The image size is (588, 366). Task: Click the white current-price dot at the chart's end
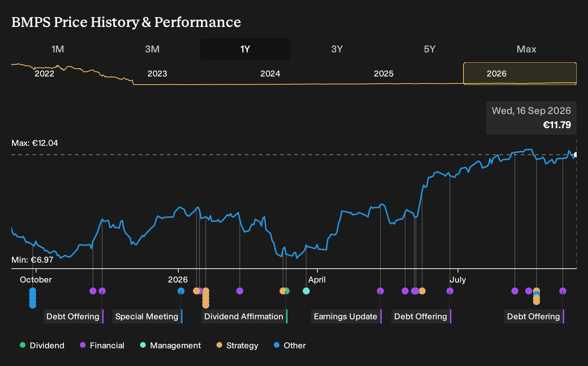coord(576,155)
